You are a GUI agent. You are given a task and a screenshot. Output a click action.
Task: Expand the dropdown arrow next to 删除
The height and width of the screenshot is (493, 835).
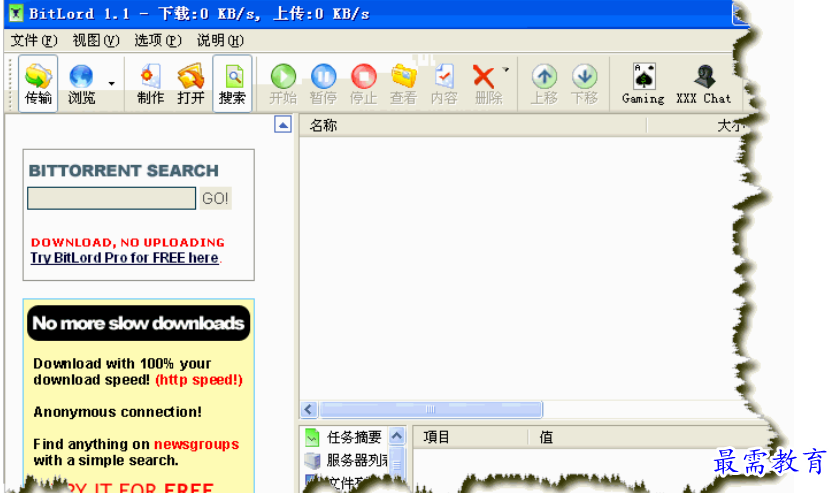[506, 70]
